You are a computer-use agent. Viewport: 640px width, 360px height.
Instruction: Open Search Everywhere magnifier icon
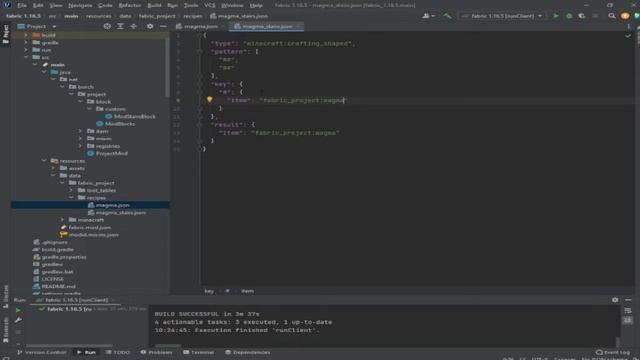[x=611, y=16]
